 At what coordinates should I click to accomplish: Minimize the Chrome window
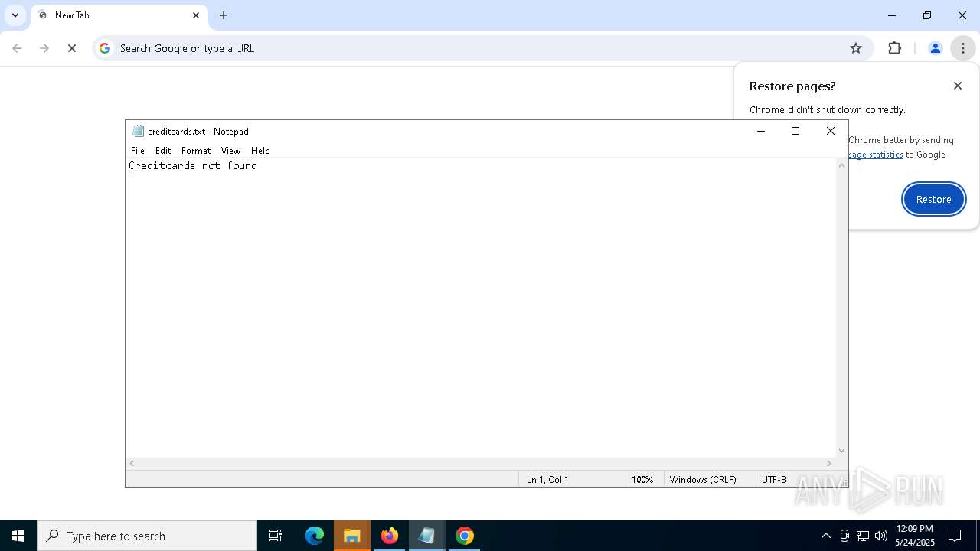892,15
